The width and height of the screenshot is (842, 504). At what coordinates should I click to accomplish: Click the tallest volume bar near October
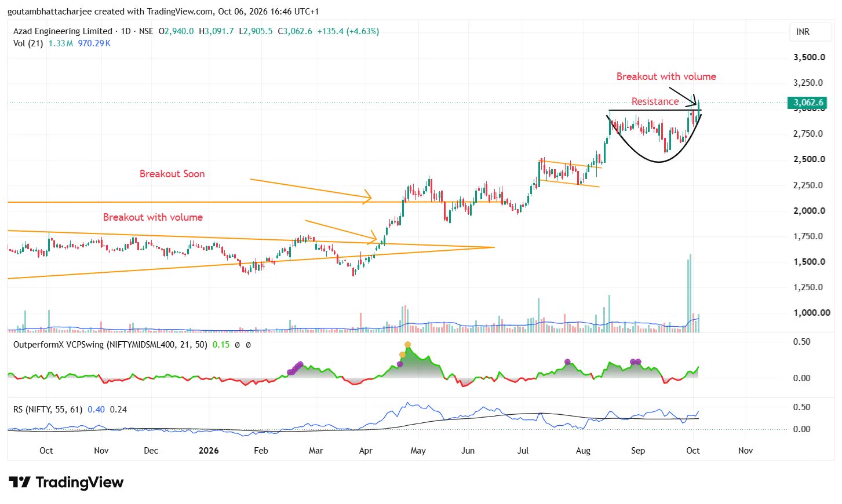pyautogui.click(x=690, y=293)
